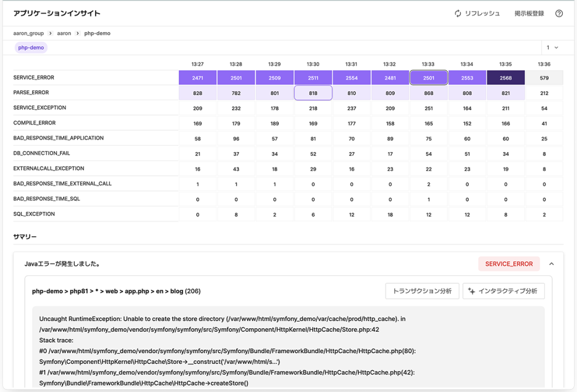The height and width of the screenshot is (392, 577).
Task: Click the 掲示板登録 button
Action: (529, 14)
